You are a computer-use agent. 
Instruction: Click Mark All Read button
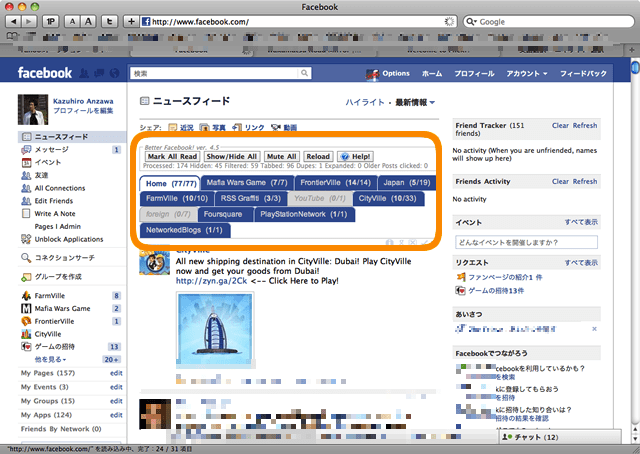[x=172, y=156]
